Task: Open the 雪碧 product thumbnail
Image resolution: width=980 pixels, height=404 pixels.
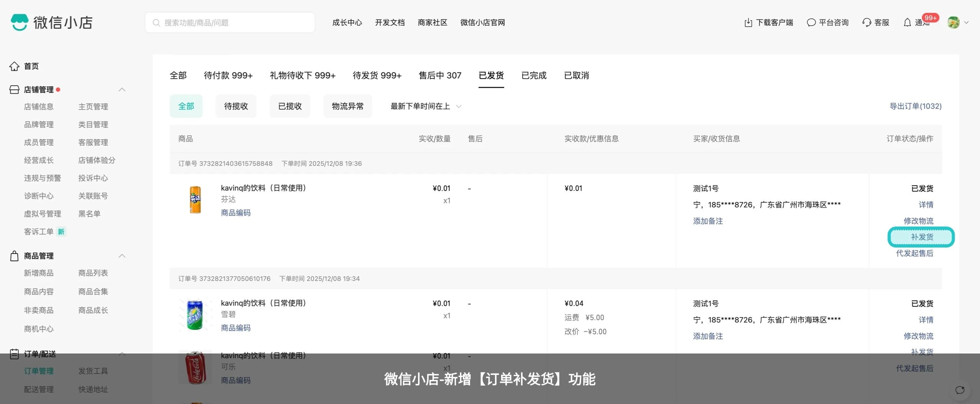Action: 195,314
